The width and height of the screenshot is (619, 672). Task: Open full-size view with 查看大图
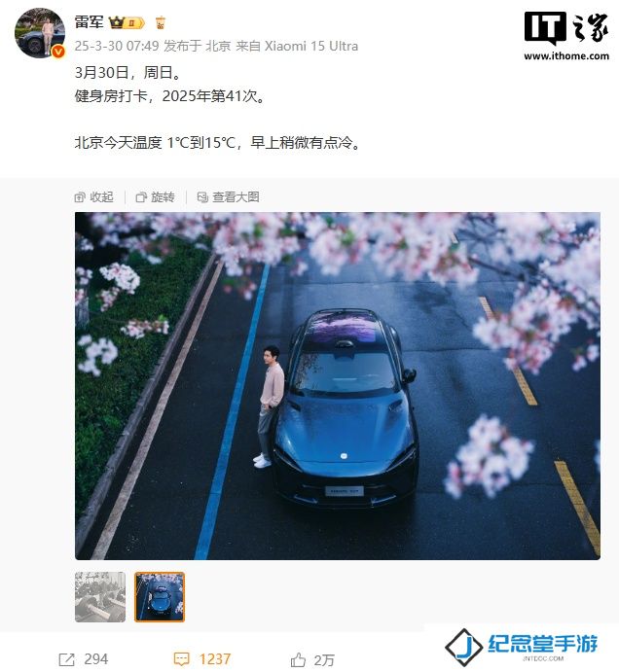pos(228,197)
